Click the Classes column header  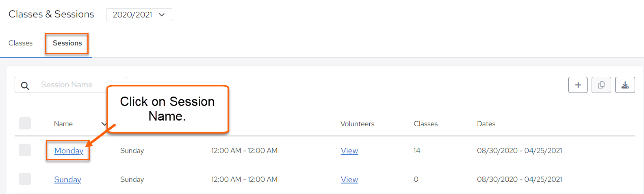[x=426, y=124]
